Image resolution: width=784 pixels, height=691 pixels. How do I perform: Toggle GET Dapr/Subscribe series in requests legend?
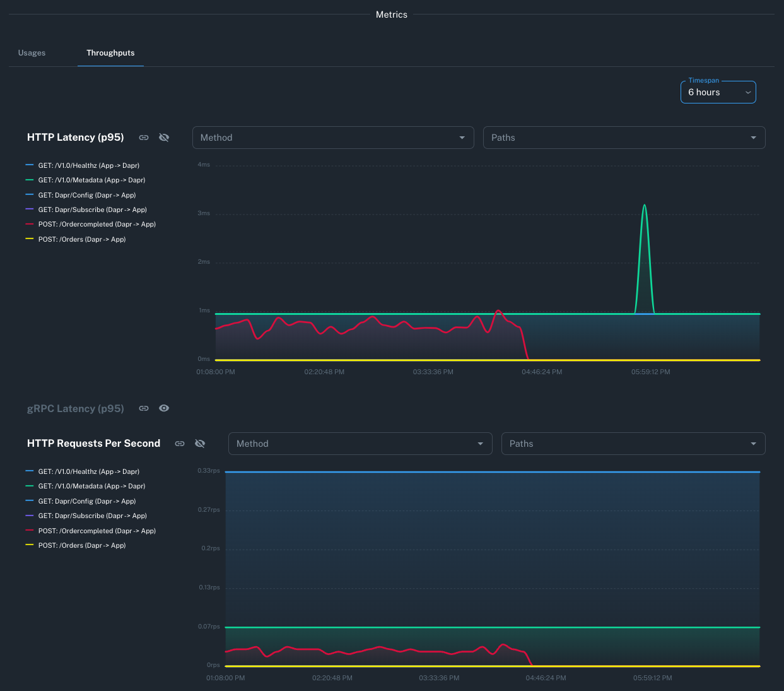[92, 516]
